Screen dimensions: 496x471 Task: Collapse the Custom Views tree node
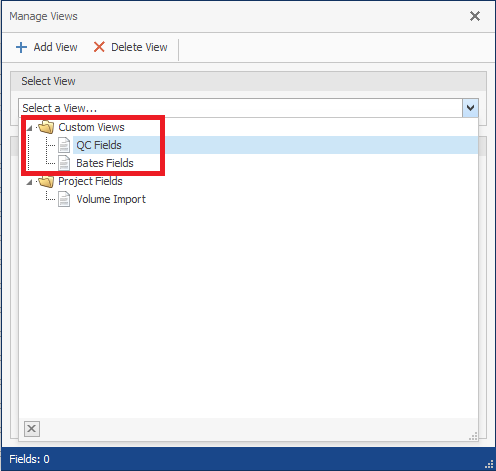coord(30,128)
